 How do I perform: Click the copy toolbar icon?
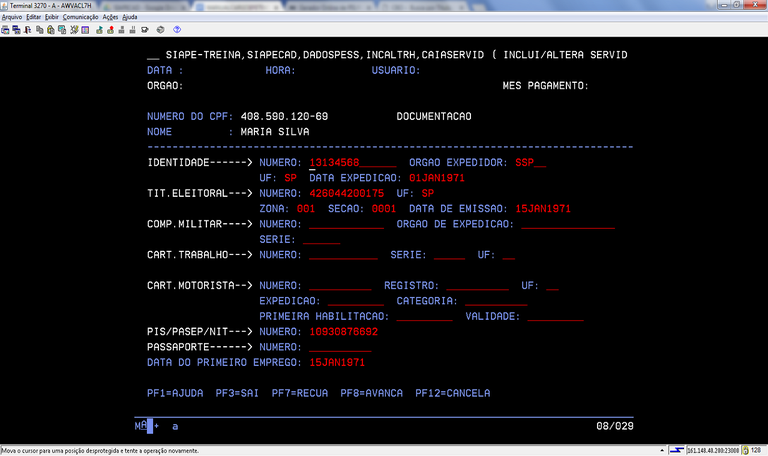38,30
